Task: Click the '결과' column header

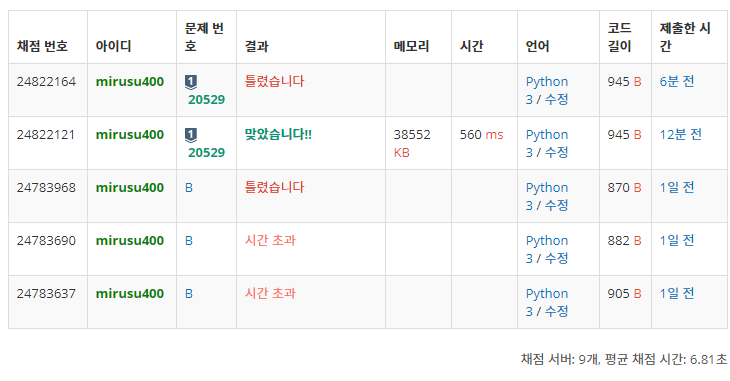Action: (257, 46)
